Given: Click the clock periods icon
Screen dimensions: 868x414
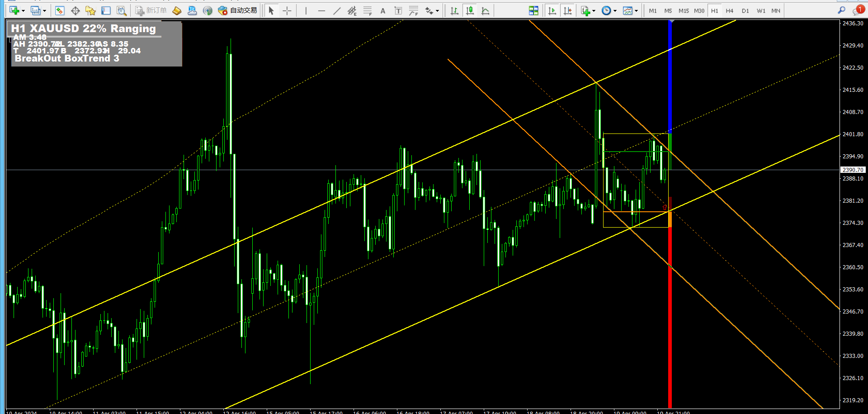Looking at the screenshot, I should 606,10.
